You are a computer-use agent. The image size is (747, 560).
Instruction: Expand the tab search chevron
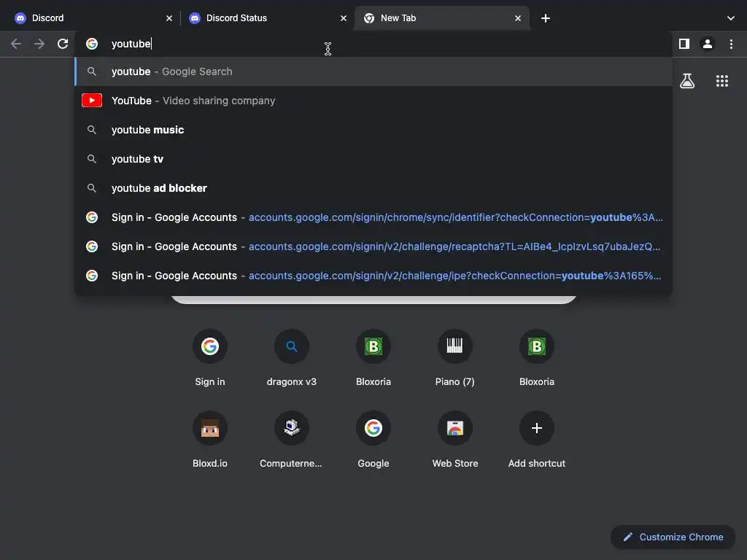pyautogui.click(x=731, y=18)
